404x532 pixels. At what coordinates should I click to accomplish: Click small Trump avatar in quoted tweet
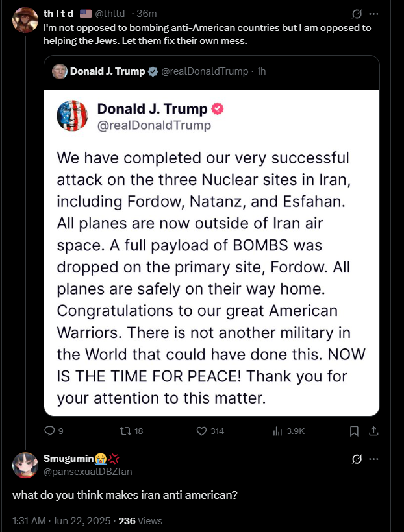[x=60, y=71]
